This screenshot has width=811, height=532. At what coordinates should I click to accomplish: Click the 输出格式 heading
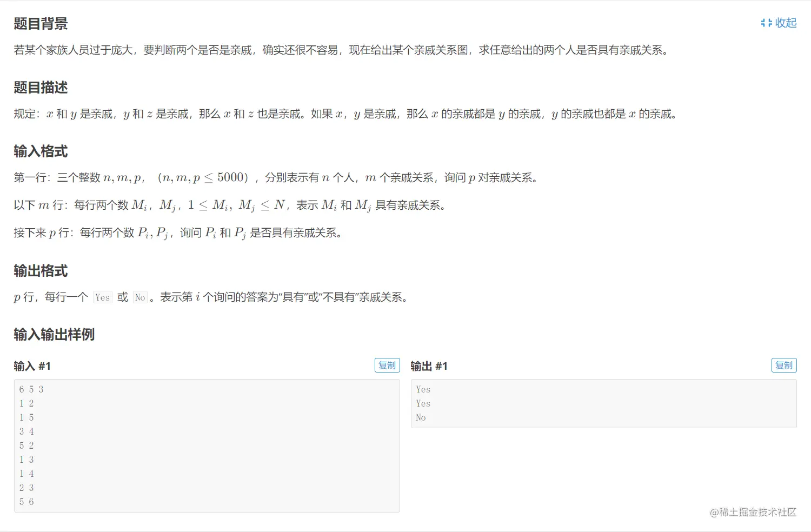click(x=40, y=271)
